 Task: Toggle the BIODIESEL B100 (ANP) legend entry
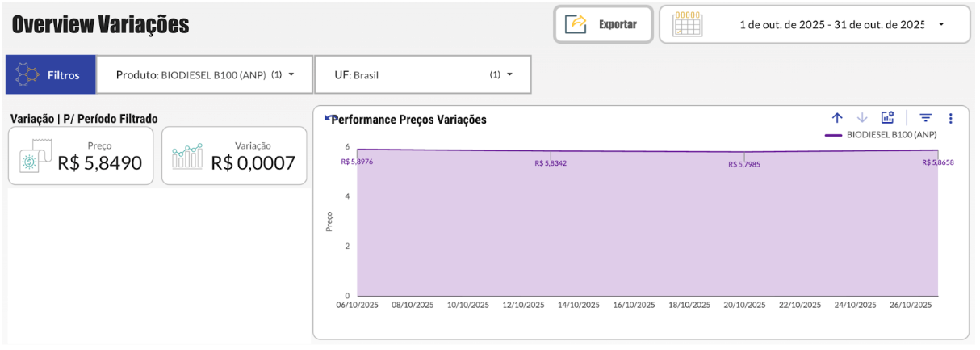click(x=881, y=134)
